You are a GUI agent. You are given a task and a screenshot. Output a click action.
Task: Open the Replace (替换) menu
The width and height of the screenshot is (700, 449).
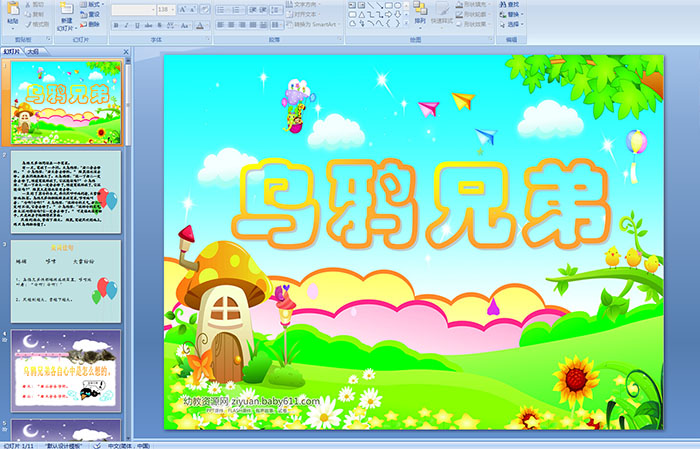click(512, 14)
